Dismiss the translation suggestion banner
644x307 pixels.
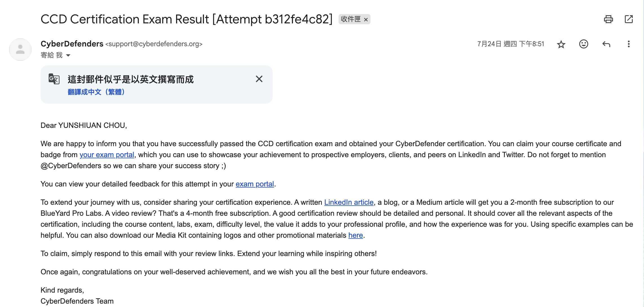[259, 79]
